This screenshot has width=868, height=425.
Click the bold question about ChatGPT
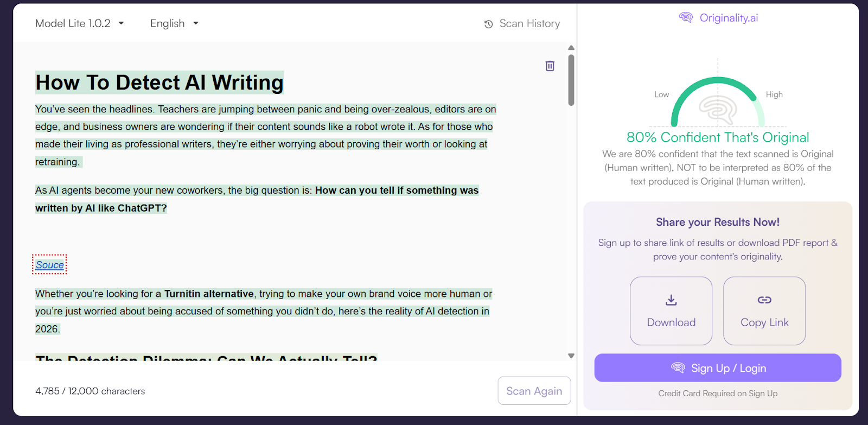coord(257,199)
